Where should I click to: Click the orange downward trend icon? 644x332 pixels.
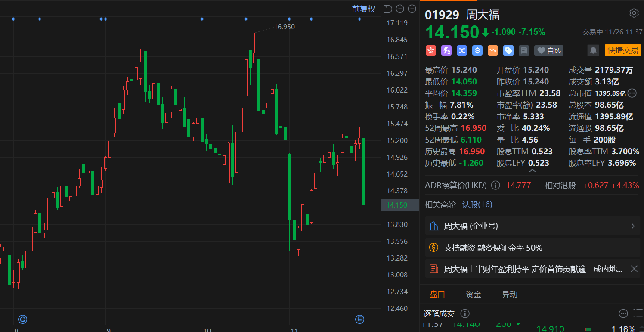coord(493,50)
